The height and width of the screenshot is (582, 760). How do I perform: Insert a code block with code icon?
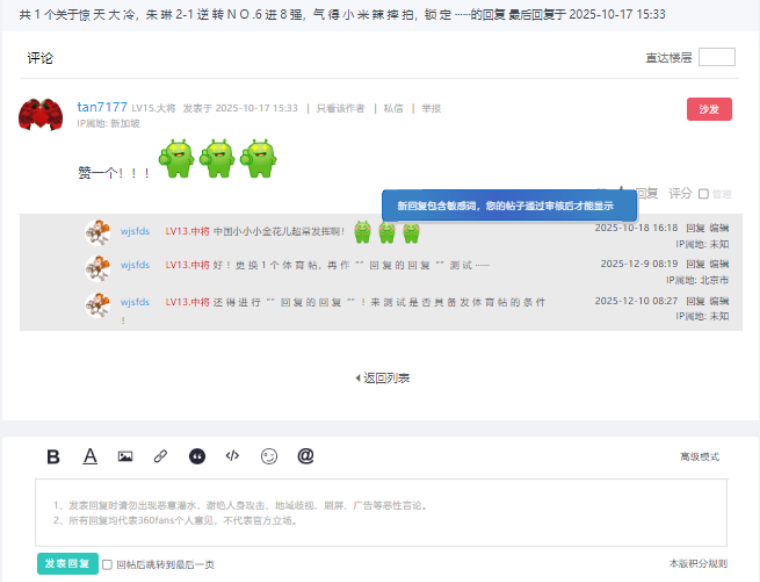tap(232, 456)
